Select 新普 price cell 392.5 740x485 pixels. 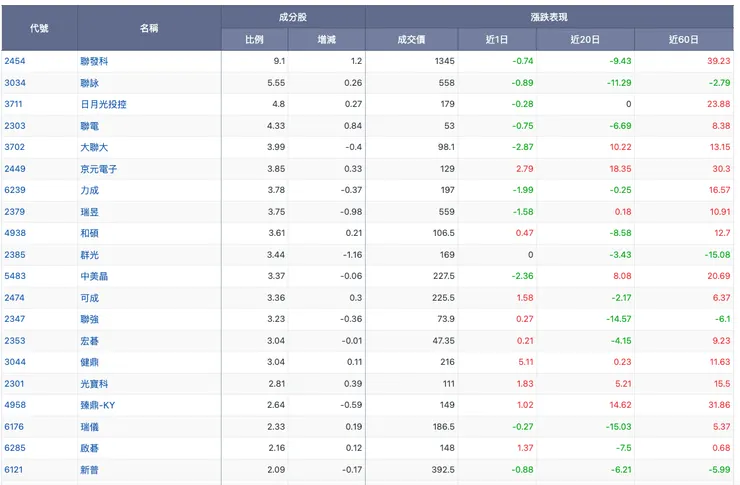(x=443, y=469)
